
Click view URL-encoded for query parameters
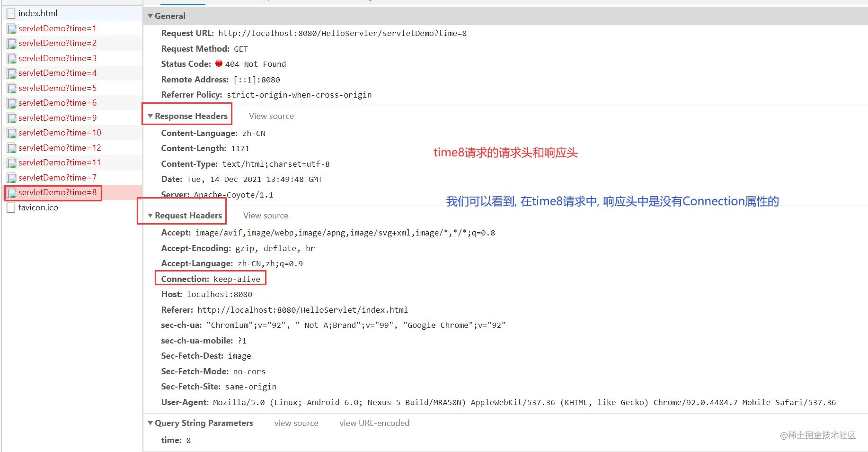(x=374, y=423)
